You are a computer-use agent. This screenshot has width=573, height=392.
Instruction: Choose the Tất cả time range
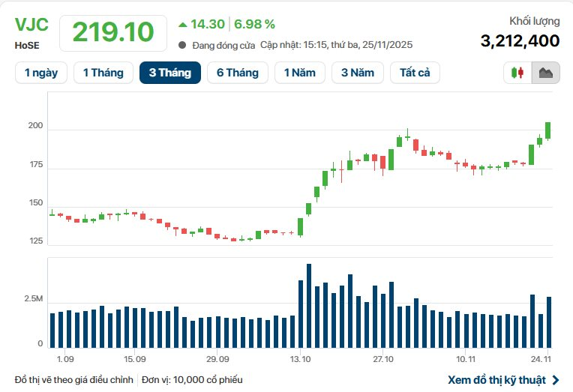[415, 73]
